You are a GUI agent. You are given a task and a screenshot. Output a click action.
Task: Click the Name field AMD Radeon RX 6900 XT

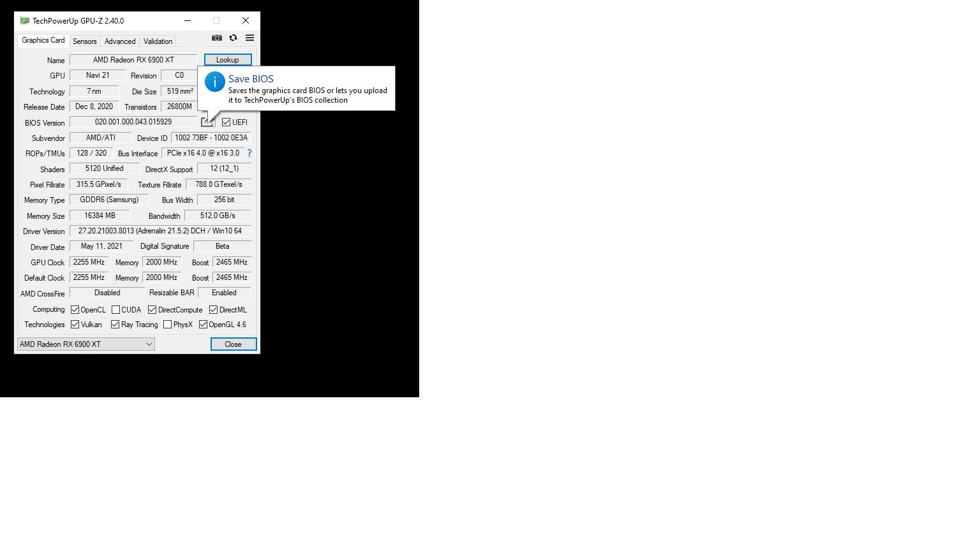[133, 60]
